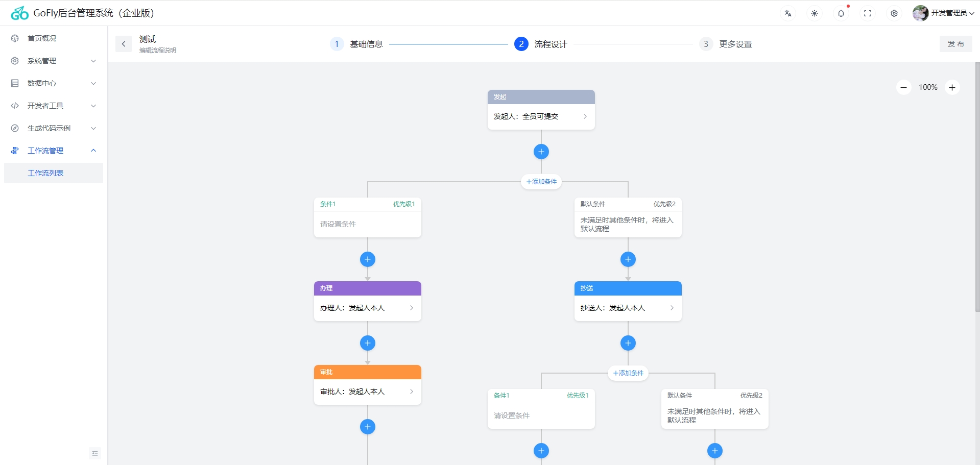Zoom out with the minus button

903,87
